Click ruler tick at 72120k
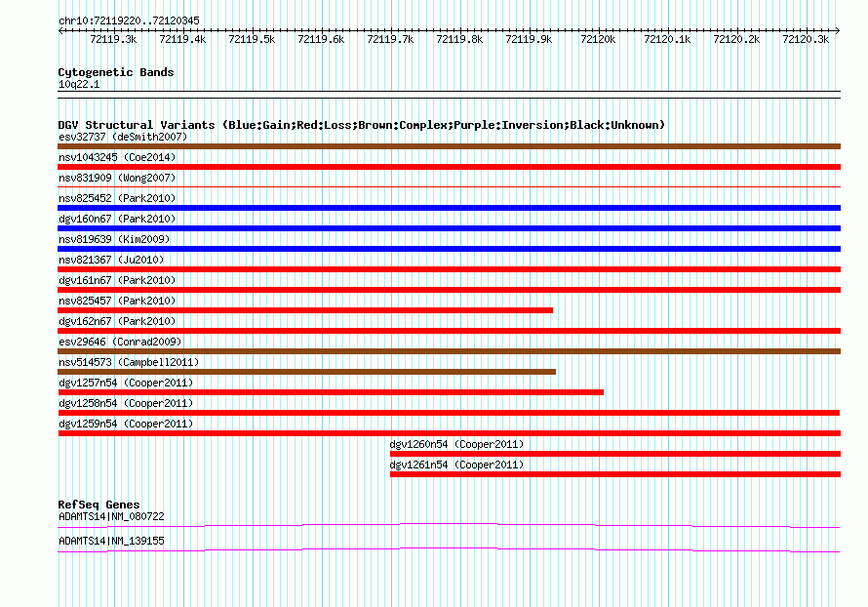Viewport: 868px width, 607px height. 599,31
